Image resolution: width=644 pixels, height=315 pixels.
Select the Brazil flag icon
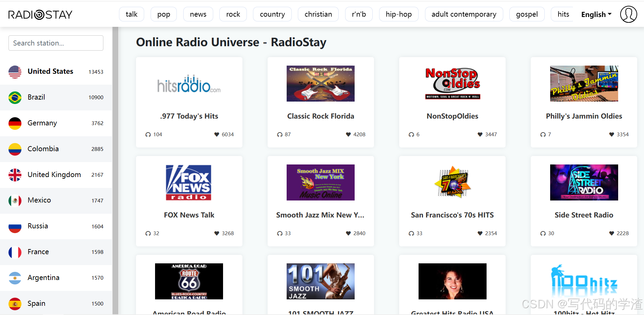click(15, 98)
